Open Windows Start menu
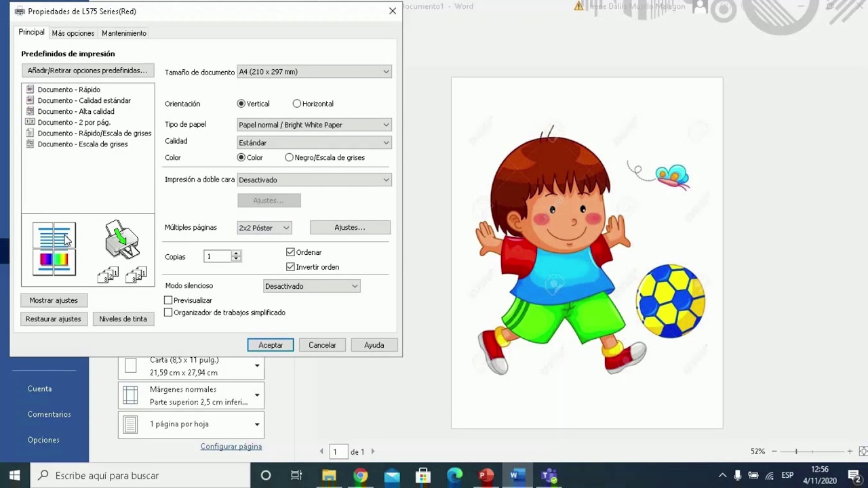The width and height of the screenshot is (868, 488). pyautogui.click(x=15, y=475)
